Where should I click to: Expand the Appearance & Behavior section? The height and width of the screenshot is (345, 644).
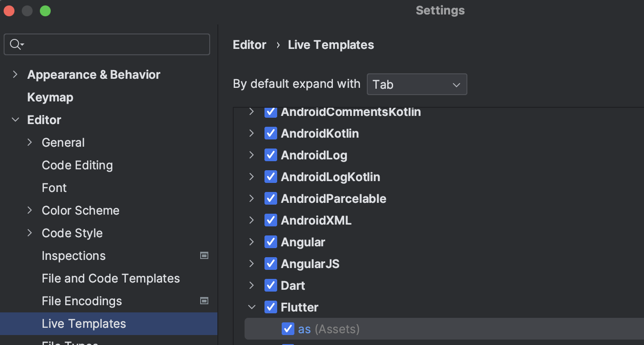point(15,75)
